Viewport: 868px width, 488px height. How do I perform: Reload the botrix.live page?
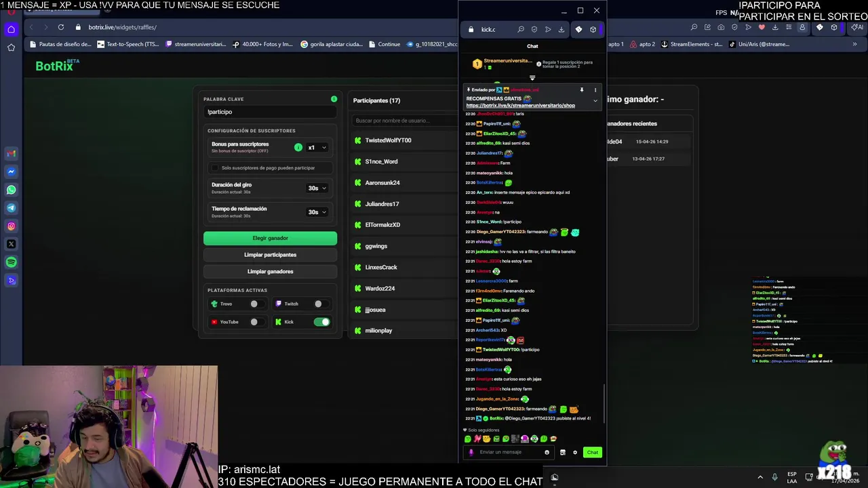60,27
